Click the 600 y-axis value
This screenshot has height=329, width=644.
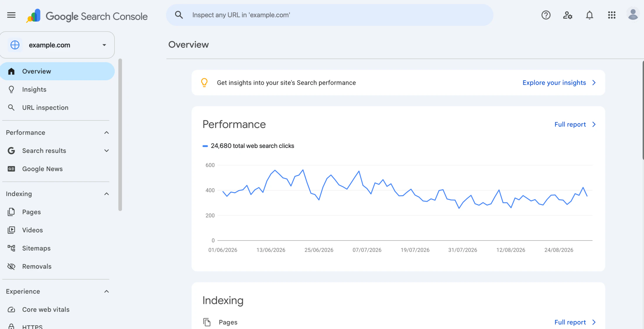click(210, 165)
